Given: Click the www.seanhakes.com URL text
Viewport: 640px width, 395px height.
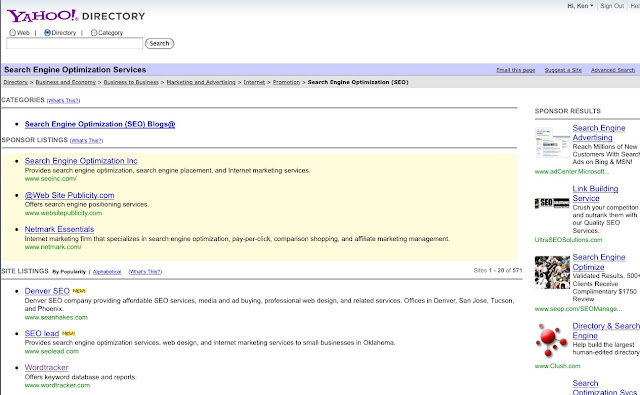Looking at the screenshot, I should click(56, 317).
